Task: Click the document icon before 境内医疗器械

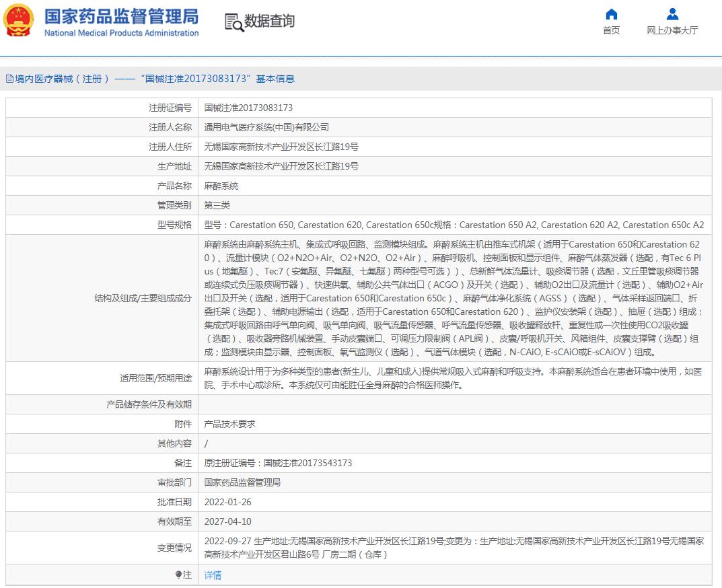Action: click(x=9, y=79)
